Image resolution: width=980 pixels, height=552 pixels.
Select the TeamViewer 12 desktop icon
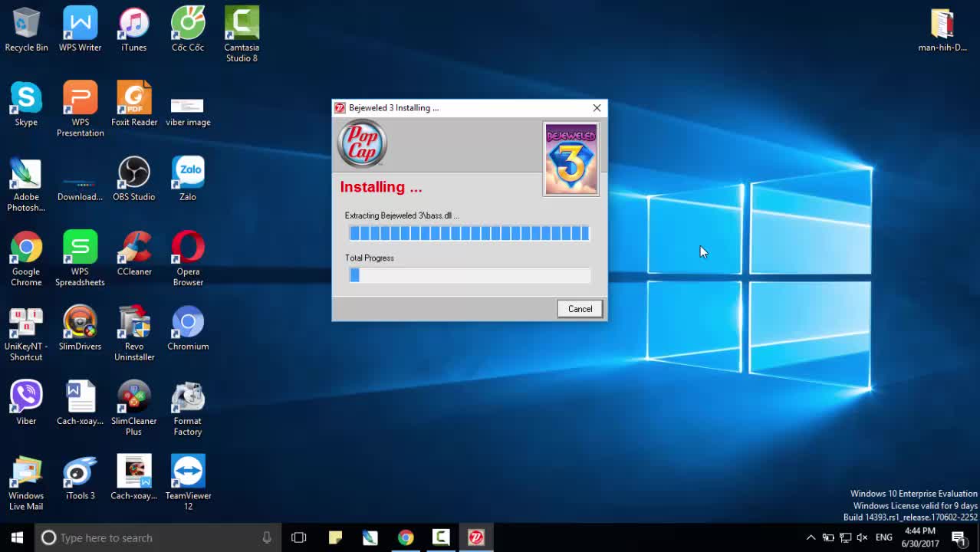188,484
